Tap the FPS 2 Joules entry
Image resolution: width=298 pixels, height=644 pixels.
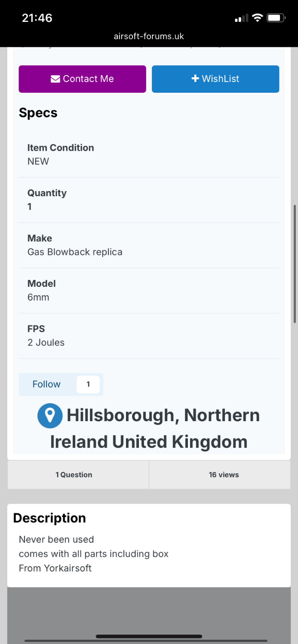coord(149,336)
